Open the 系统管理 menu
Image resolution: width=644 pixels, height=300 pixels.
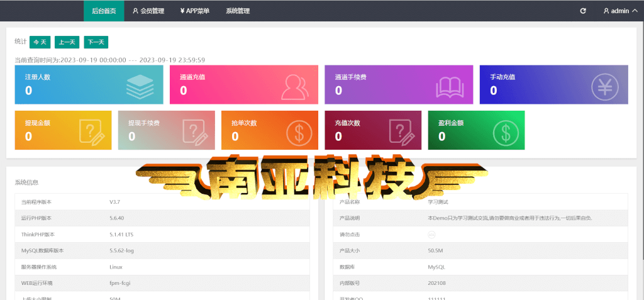(238, 11)
